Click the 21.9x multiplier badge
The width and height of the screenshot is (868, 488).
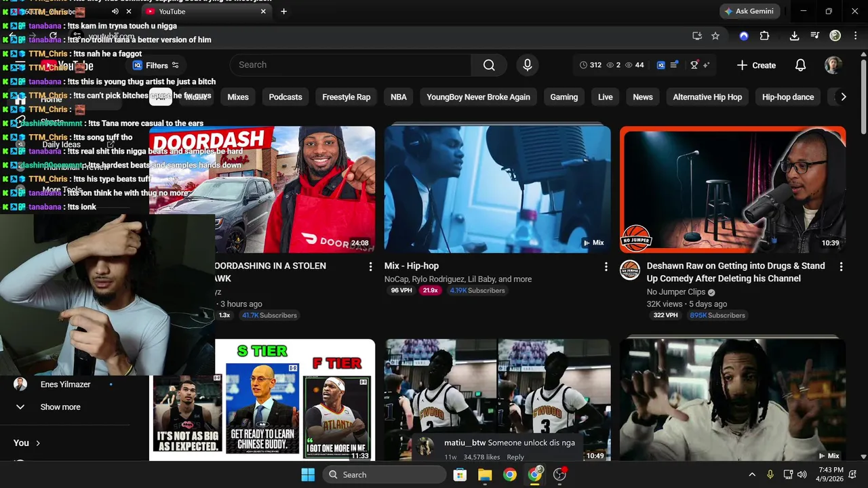coord(429,290)
